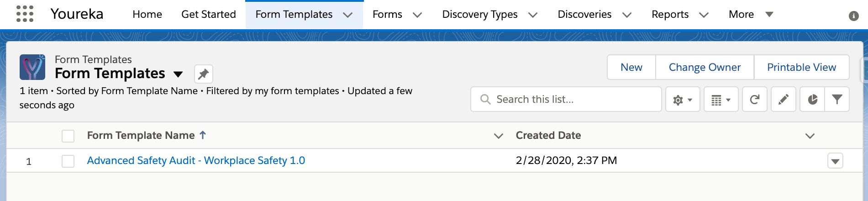Edit list inline with pencil icon
This screenshot has width=868, height=201.
click(784, 100)
